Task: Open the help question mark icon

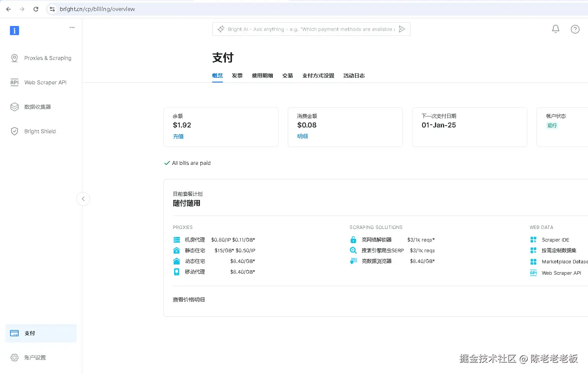Action: tap(575, 29)
